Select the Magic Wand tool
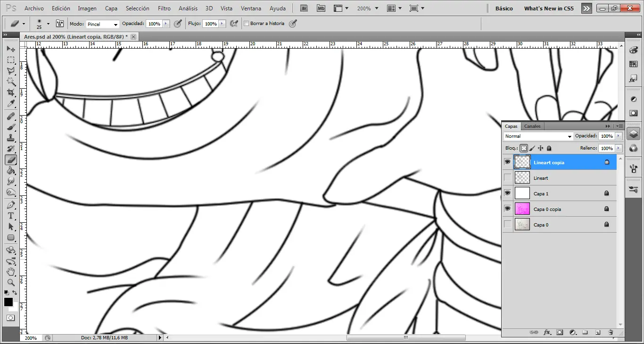Screen dimensions: 644x344 11,82
